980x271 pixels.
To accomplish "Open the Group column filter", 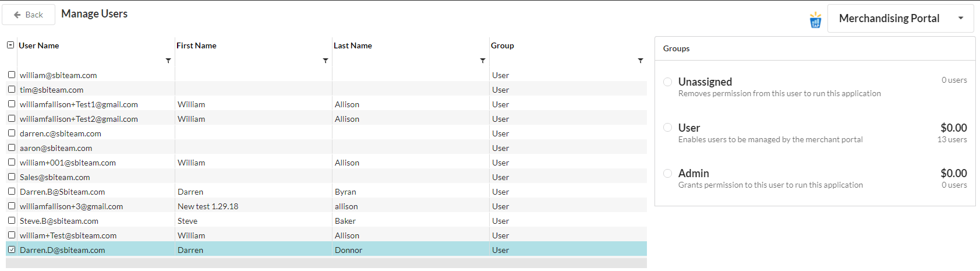I will point(641,61).
